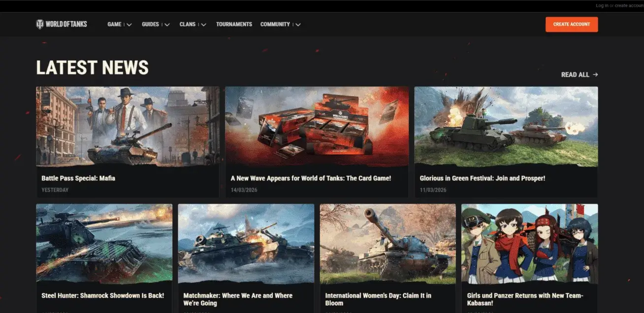Click the 14/03/2026 date label
Viewport: 644px width, 313px height.
tap(244, 190)
